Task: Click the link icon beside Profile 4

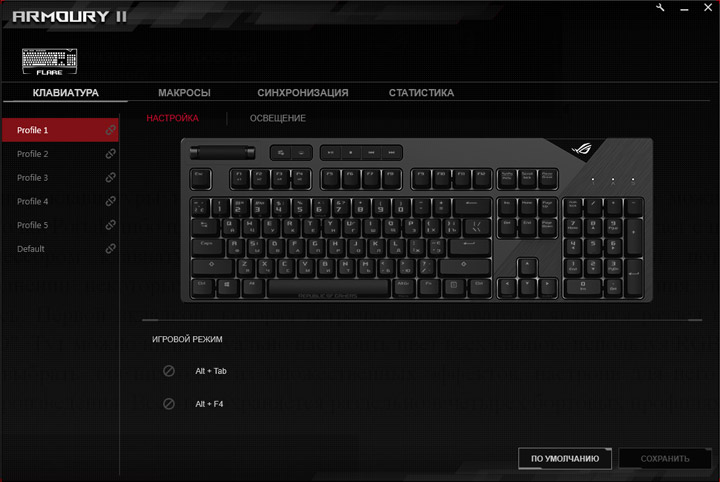Action: click(111, 201)
